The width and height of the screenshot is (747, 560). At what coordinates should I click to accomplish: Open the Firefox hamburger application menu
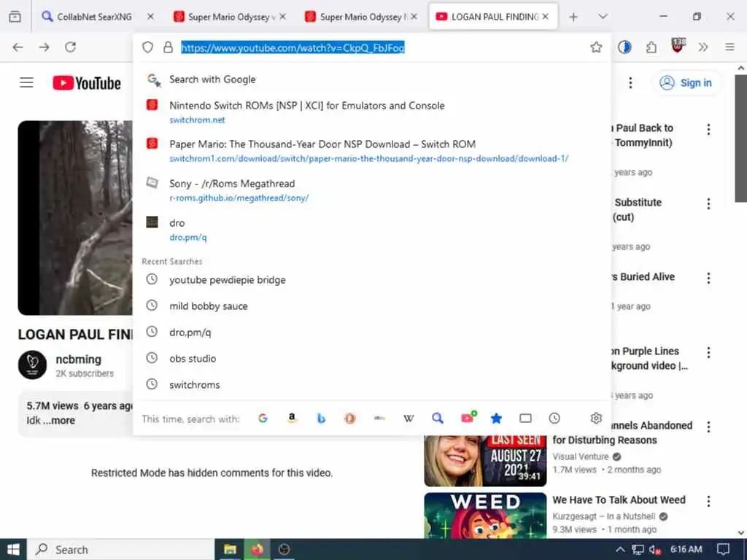click(729, 47)
